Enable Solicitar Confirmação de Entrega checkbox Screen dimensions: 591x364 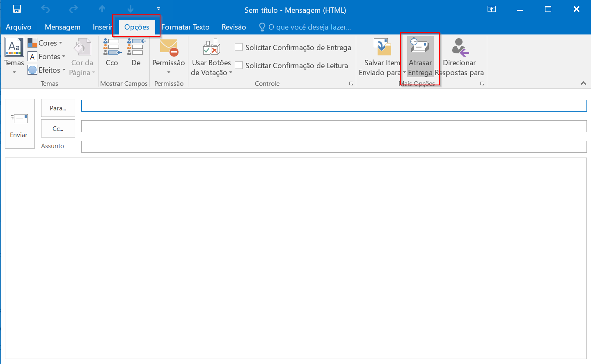coord(238,47)
